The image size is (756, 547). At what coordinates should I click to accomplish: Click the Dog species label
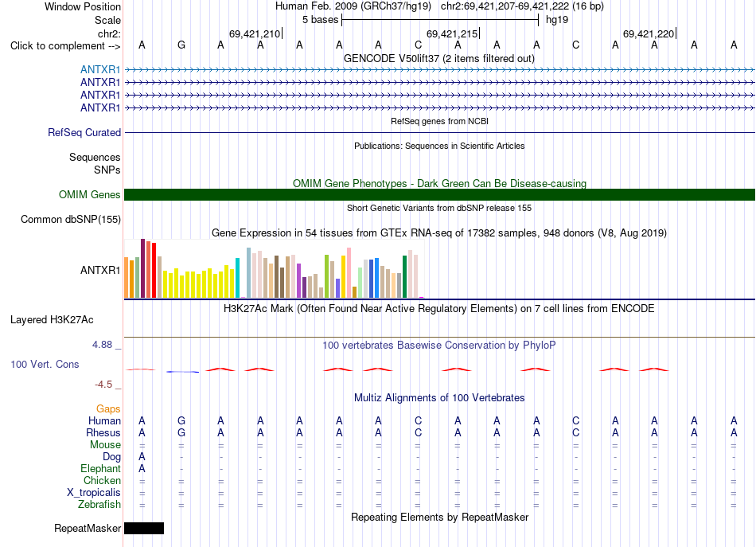[112, 457]
